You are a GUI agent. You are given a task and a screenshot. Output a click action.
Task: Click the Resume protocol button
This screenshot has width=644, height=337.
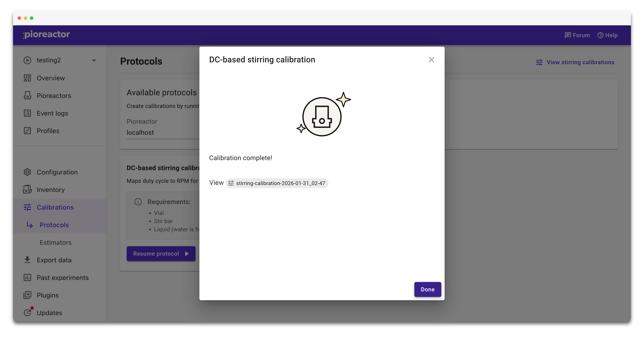pyautogui.click(x=161, y=254)
